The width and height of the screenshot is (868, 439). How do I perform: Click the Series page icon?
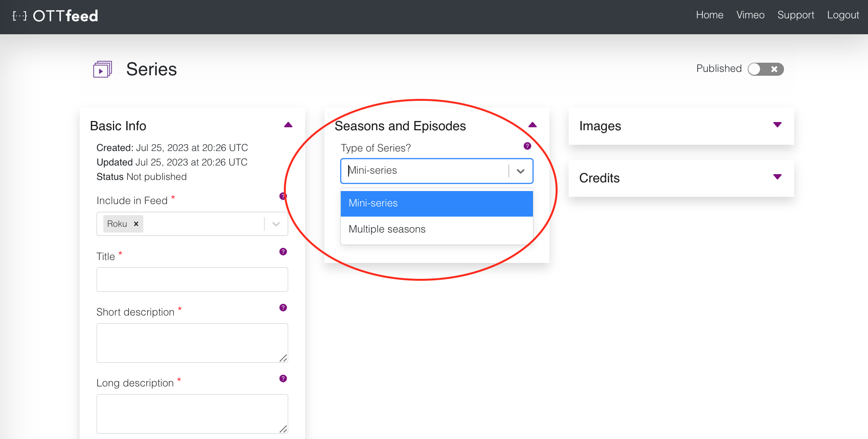[102, 69]
